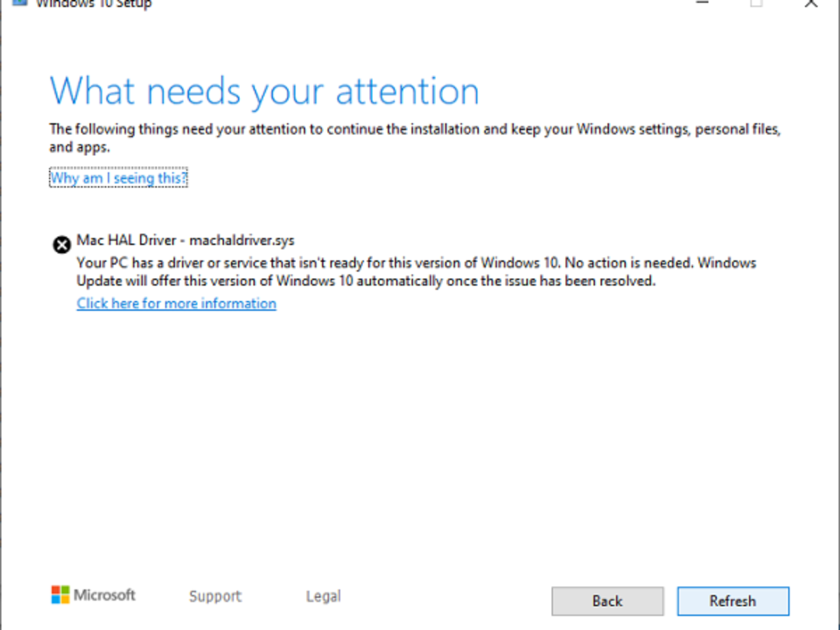840x630 pixels.
Task: Open the Legal link
Action: pos(323,596)
